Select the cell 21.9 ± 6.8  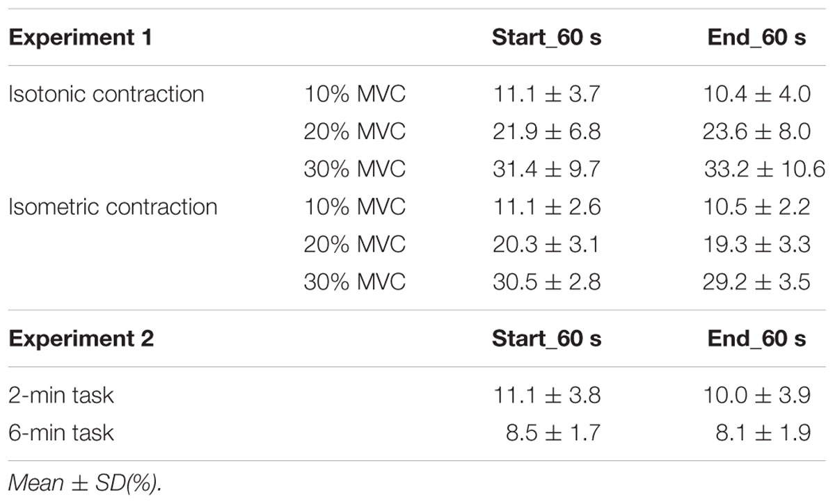tap(546, 131)
